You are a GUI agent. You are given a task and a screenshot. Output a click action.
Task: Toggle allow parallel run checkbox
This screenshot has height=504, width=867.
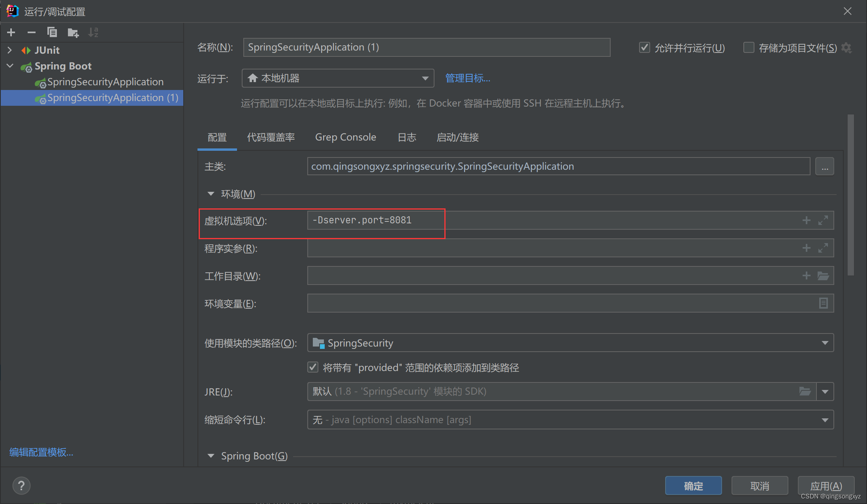[645, 48]
